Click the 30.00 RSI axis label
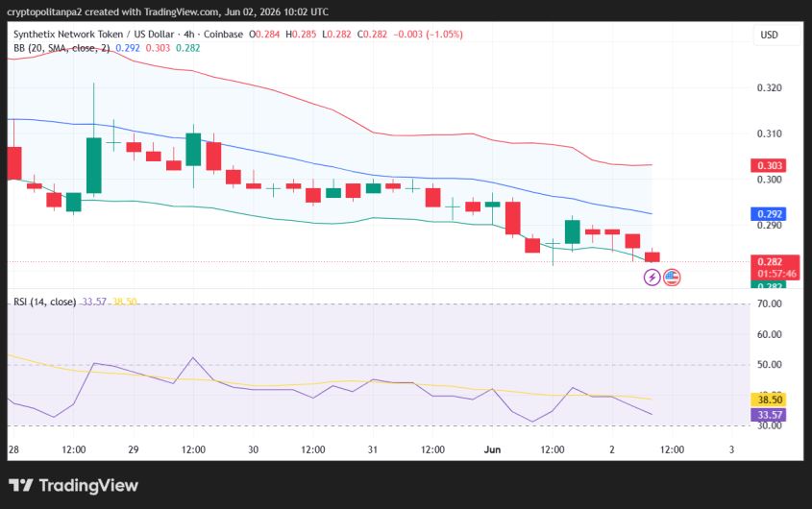Viewport: 812px width, 509px height. point(769,425)
